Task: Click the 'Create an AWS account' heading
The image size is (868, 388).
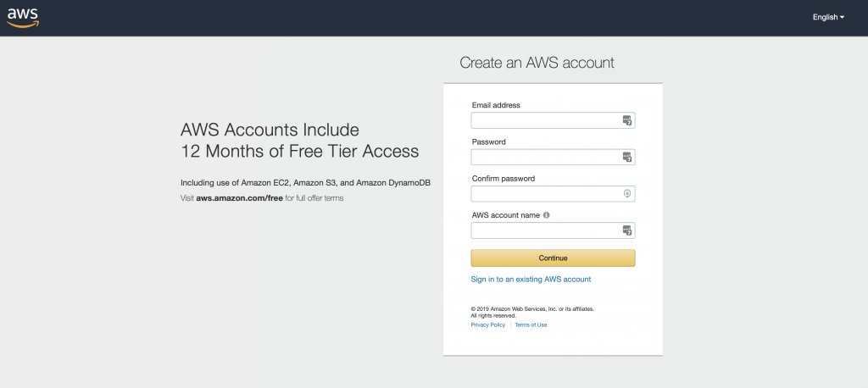Action: pyautogui.click(x=537, y=63)
